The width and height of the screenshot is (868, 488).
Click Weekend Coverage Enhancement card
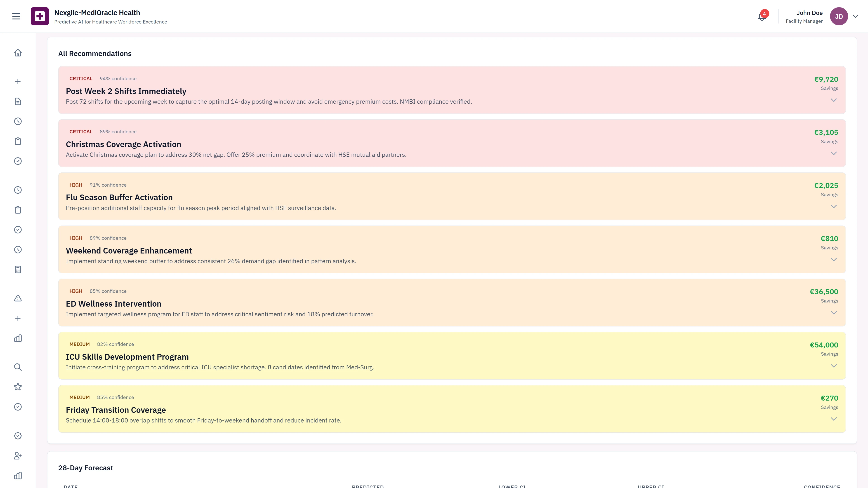452,249
